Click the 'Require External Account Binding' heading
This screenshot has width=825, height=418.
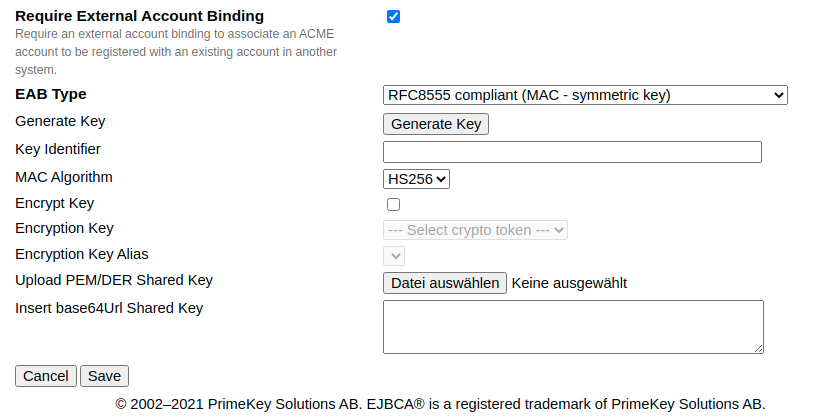[x=140, y=16]
